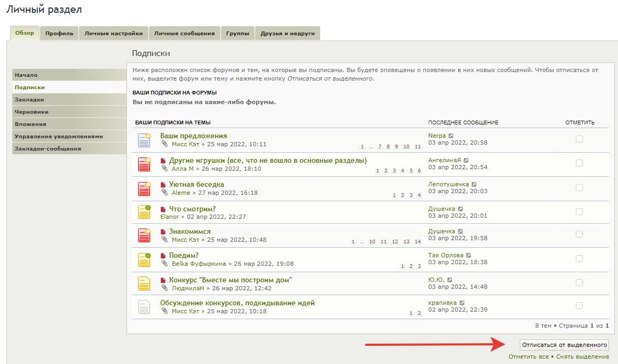The width and height of the screenshot is (618, 364).
Task: Go to last post icon next to крапивка
Action: click(x=462, y=303)
